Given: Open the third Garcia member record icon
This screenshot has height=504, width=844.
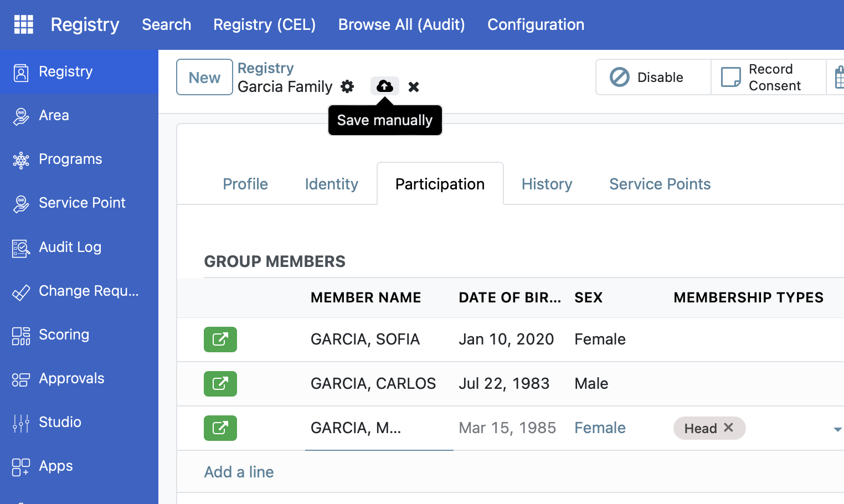Looking at the screenshot, I should (x=220, y=428).
